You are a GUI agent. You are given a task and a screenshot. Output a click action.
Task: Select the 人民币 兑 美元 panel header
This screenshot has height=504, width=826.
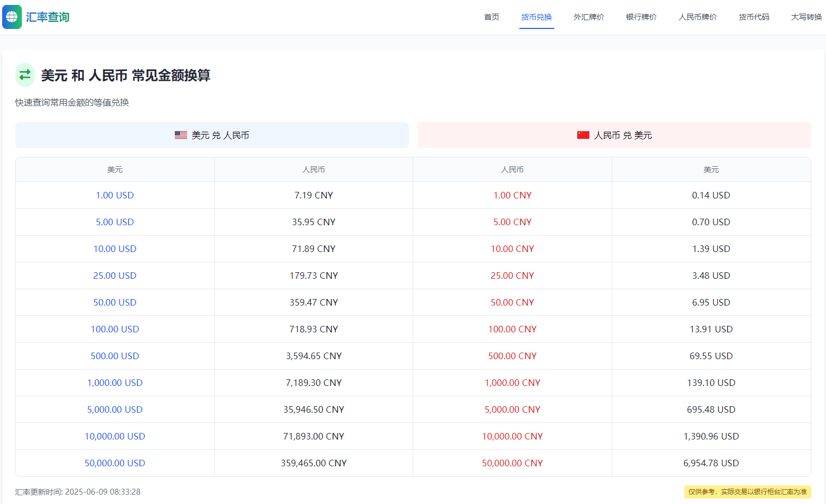click(614, 135)
